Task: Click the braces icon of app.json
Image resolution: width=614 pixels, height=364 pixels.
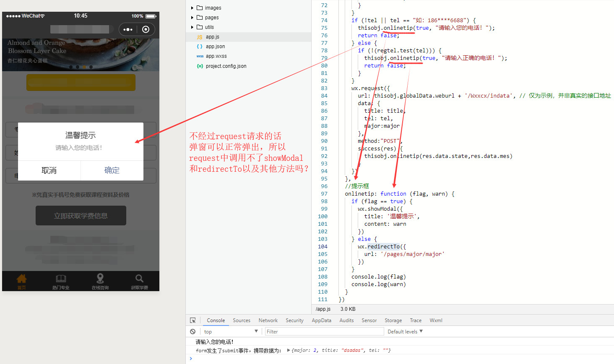Action: point(200,46)
